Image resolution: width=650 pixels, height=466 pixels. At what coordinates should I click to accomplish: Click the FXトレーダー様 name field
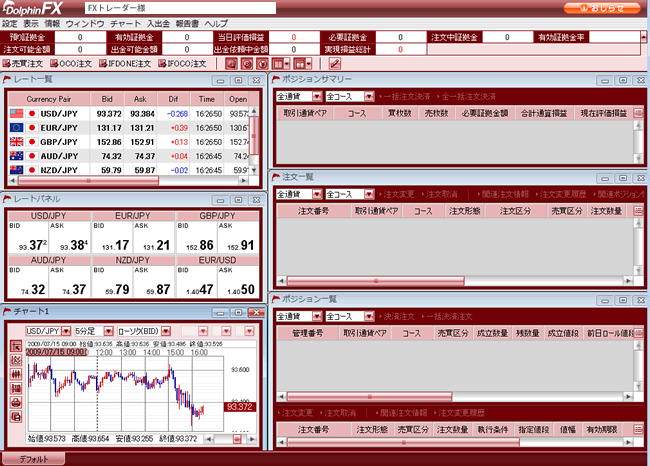[180, 8]
